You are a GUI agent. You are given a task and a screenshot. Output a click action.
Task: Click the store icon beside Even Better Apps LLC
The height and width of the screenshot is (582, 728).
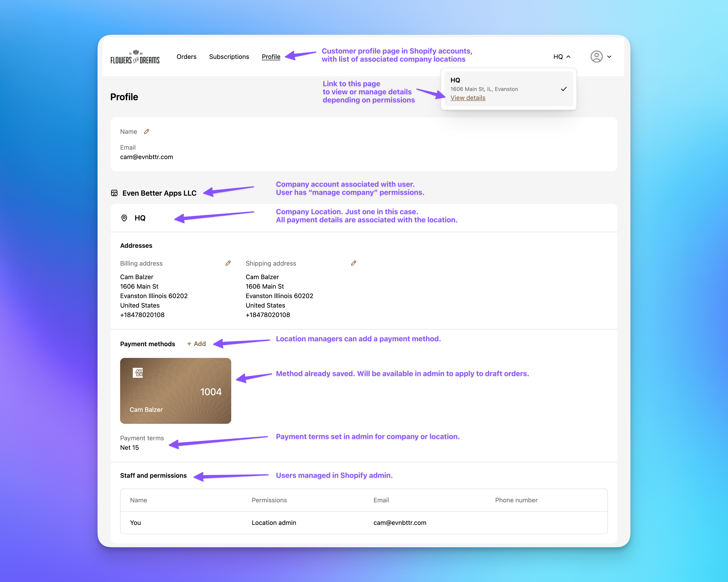115,193
